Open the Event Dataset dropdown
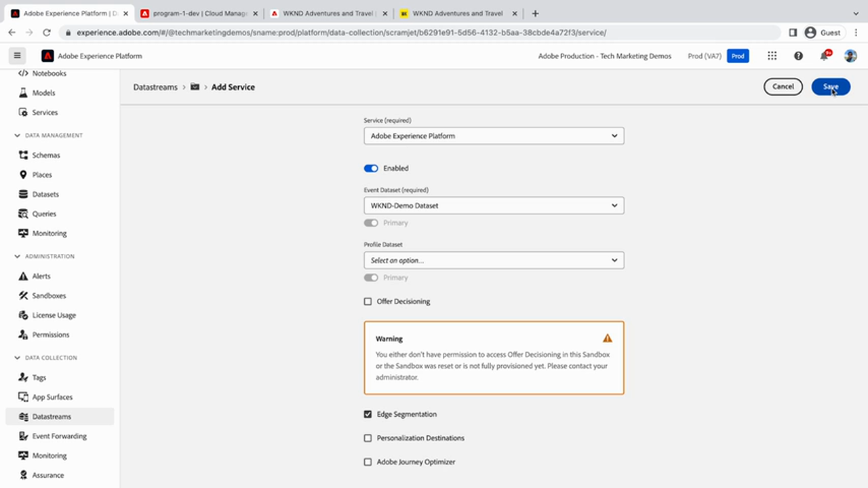Viewport: 868px width, 488px height. [x=494, y=206]
